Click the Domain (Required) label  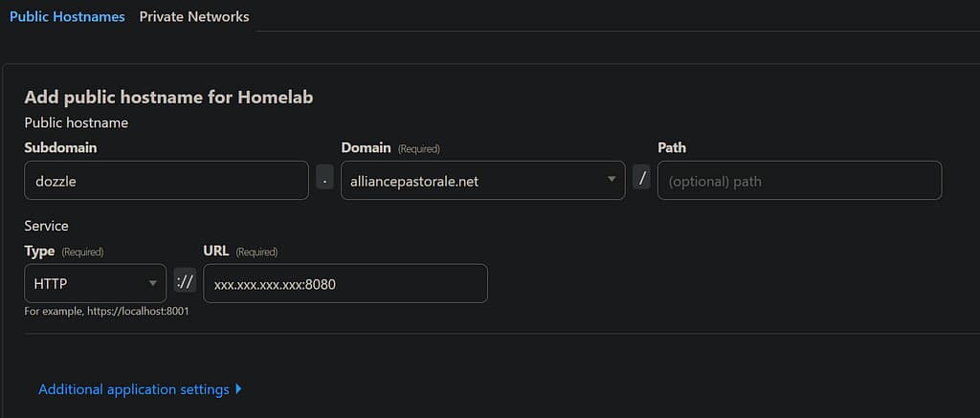[390, 147]
